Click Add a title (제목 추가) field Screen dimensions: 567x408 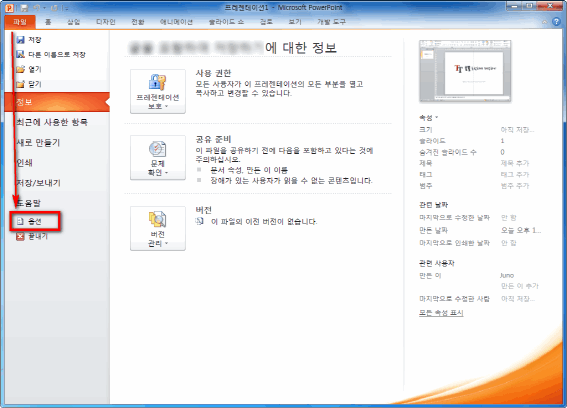click(x=515, y=163)
